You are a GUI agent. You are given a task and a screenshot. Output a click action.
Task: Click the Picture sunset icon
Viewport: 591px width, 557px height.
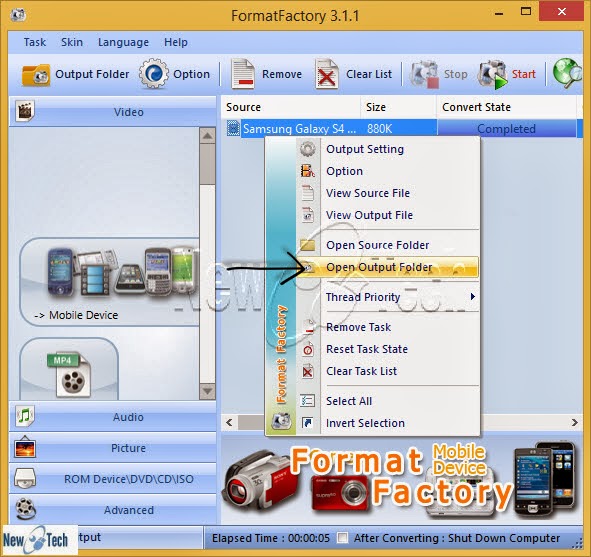[25, 447]
